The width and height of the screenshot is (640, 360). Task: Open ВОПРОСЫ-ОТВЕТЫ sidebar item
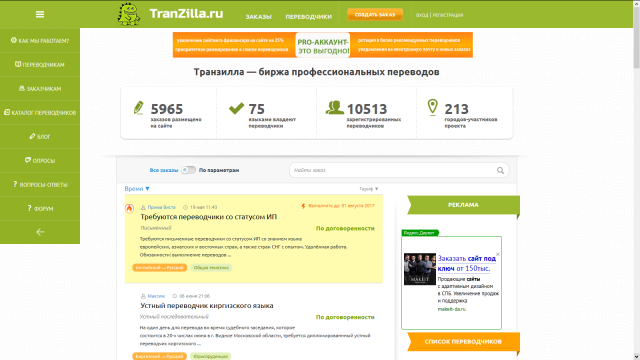40,184
